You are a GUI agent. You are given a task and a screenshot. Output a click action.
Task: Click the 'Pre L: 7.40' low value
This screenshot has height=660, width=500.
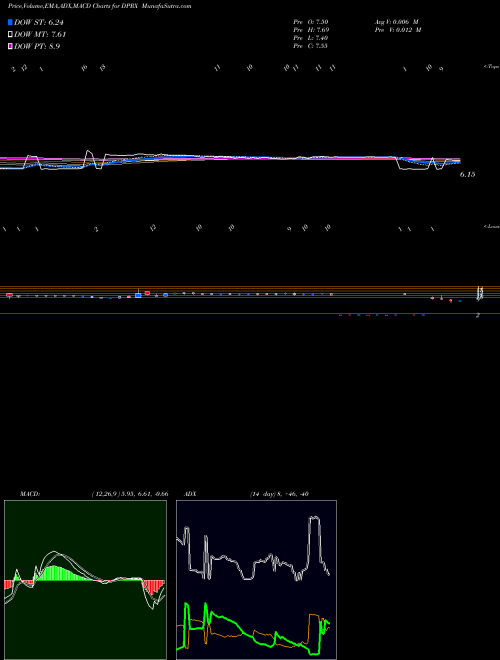point(311,38)
